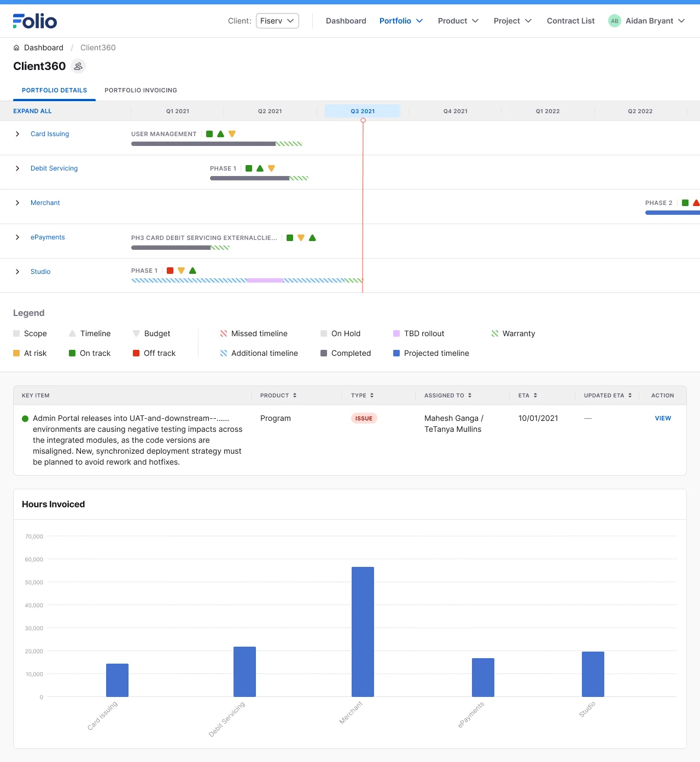Sort by Assigned To column
700x762 pixels.
470,395
